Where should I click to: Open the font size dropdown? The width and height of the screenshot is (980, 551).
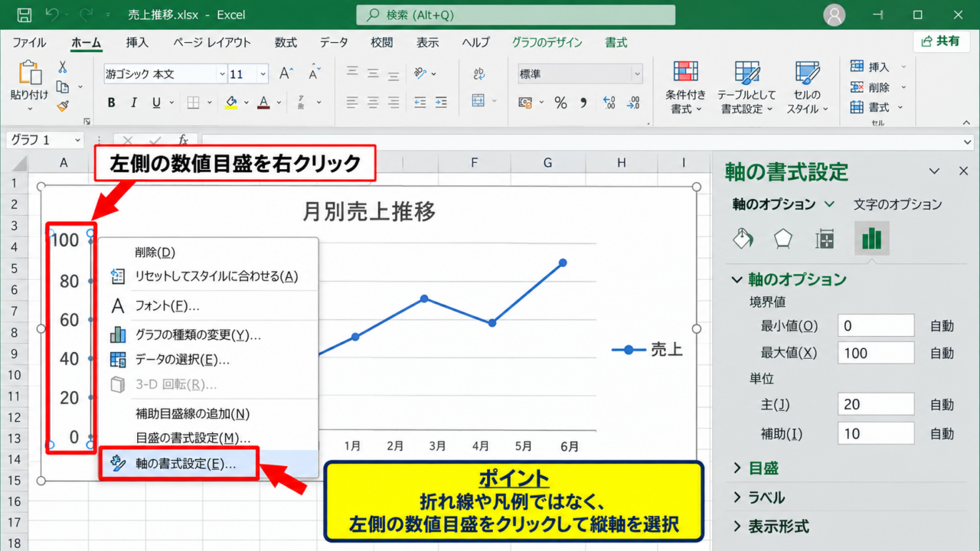click(x=263, y=74)
